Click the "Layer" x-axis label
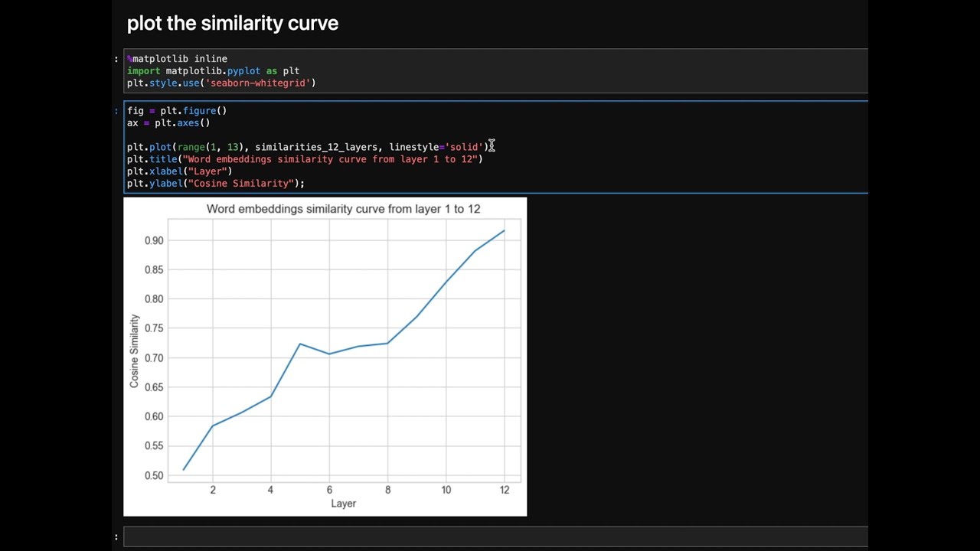Image resolution: width=980 pixels, height=551 pixels. click(x=343, y=504)
